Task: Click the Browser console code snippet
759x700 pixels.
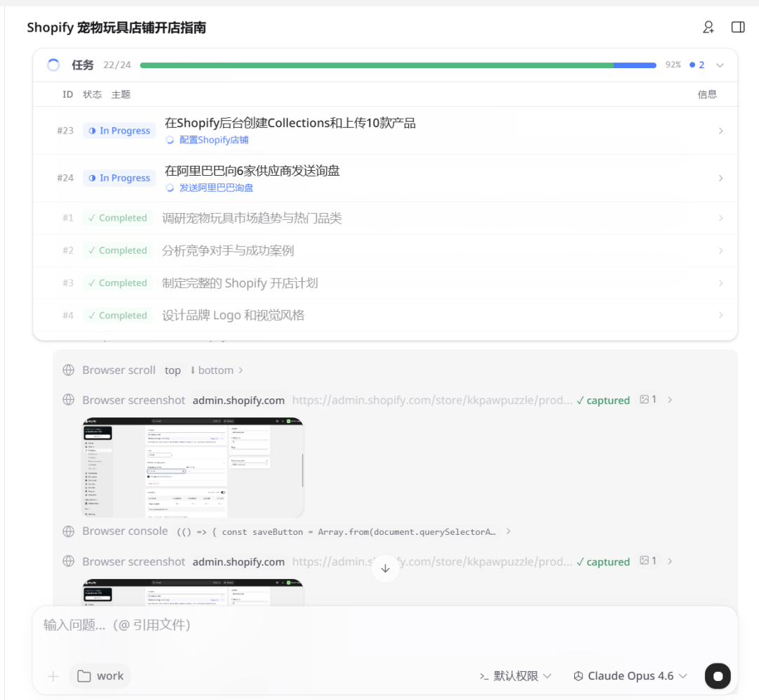Action: tap(336, 532)
